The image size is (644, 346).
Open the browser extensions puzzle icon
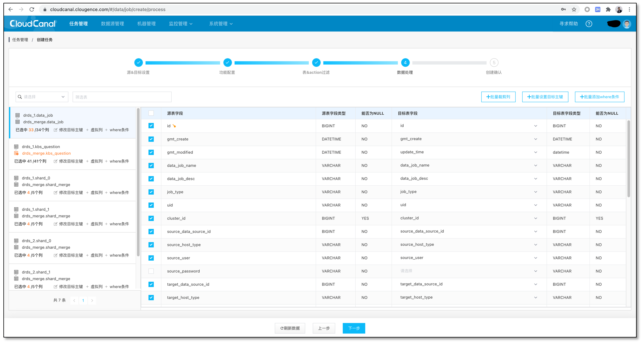click(x=608, y=9)
